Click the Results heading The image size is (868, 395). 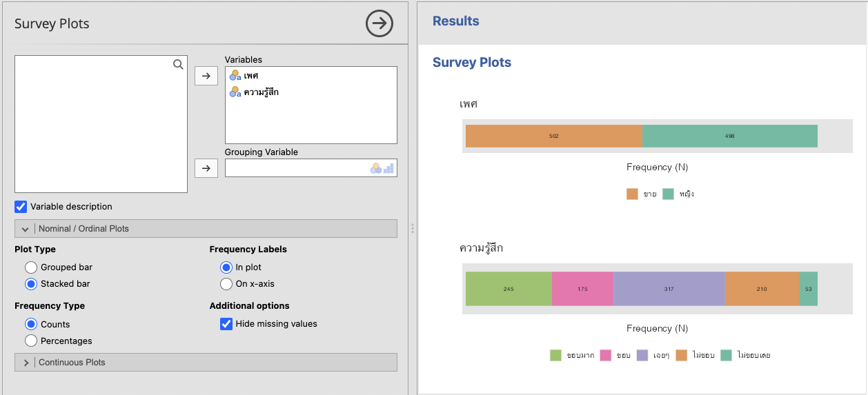pos(455,21)
